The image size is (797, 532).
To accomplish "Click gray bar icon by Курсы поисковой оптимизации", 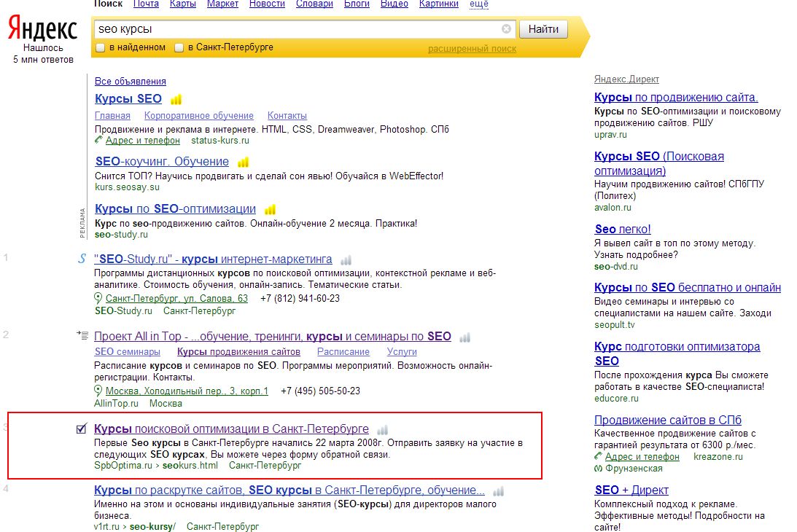I will point(383,430).
